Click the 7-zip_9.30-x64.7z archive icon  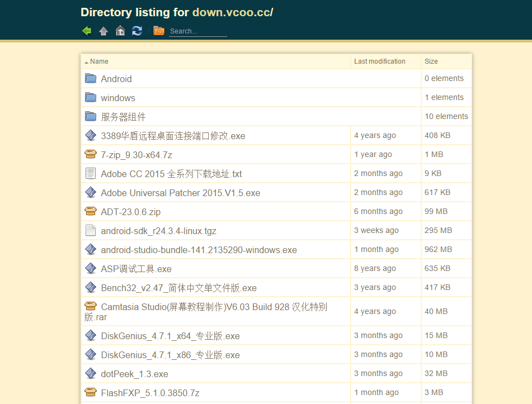pyautogui.click(x=91, y=154)
